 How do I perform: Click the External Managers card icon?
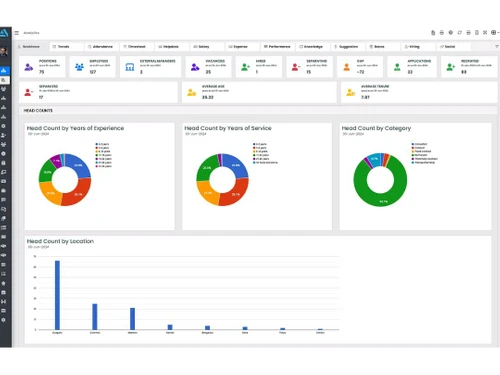(130, 67)
